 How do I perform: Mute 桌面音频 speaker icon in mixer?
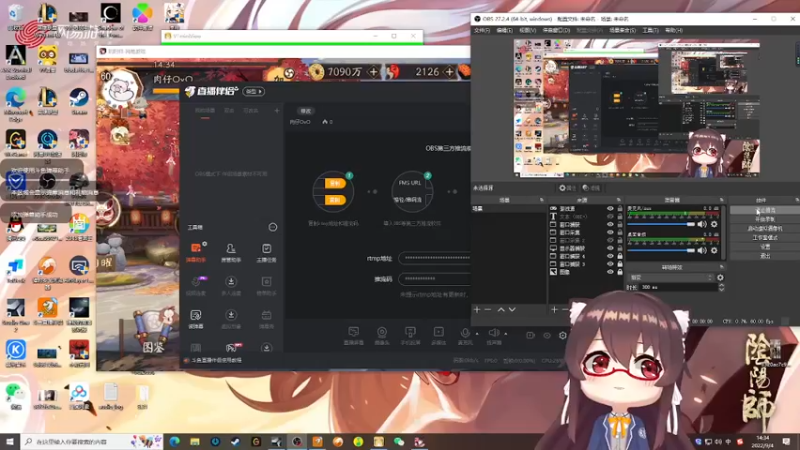coord(703,250)
